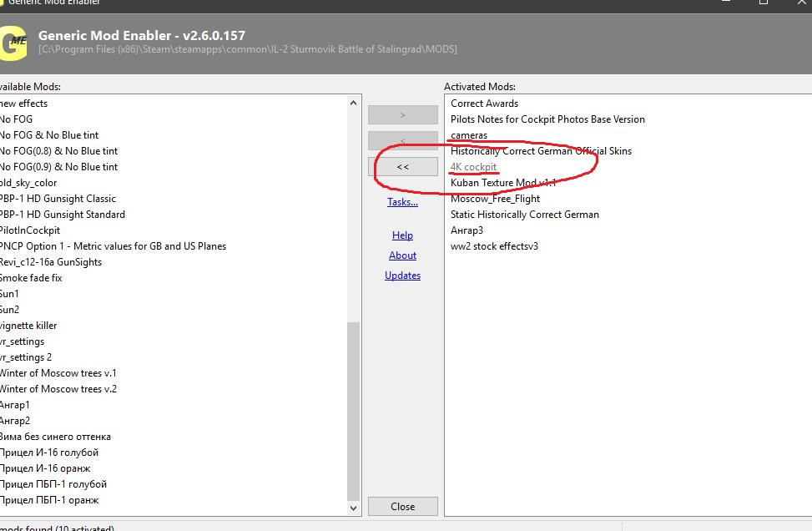
Task: Select 'No FOG & No Blue tint' mod
Action: tap(49, 135)
